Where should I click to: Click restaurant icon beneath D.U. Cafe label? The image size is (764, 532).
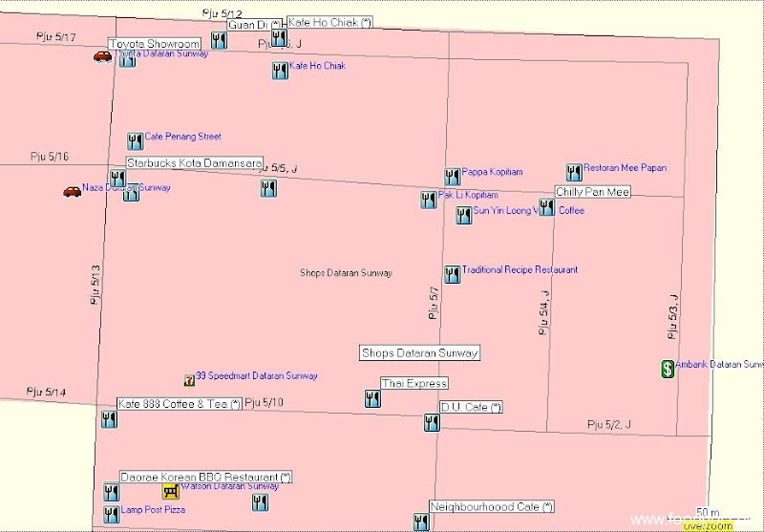point(432,422)
